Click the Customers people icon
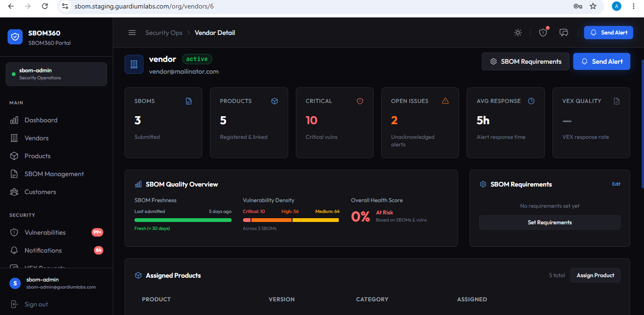 [x=15, y=192]
